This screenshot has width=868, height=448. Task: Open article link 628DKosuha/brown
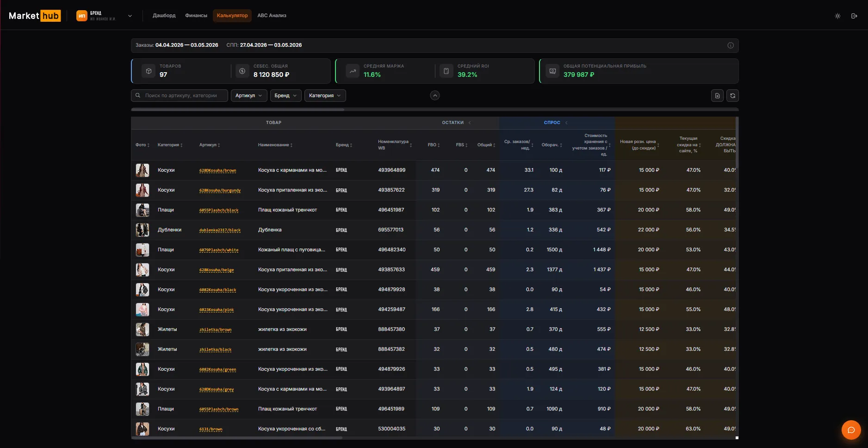click(217, 170)
